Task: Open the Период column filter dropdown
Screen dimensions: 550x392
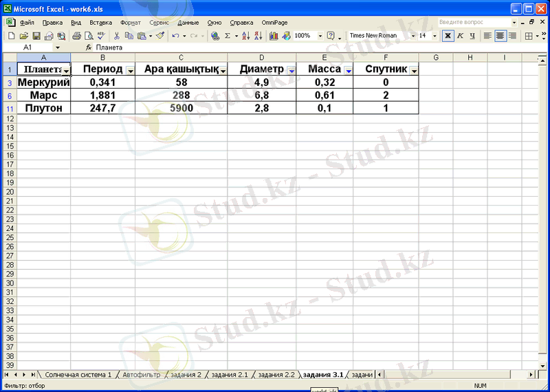Action: point(130,71)
